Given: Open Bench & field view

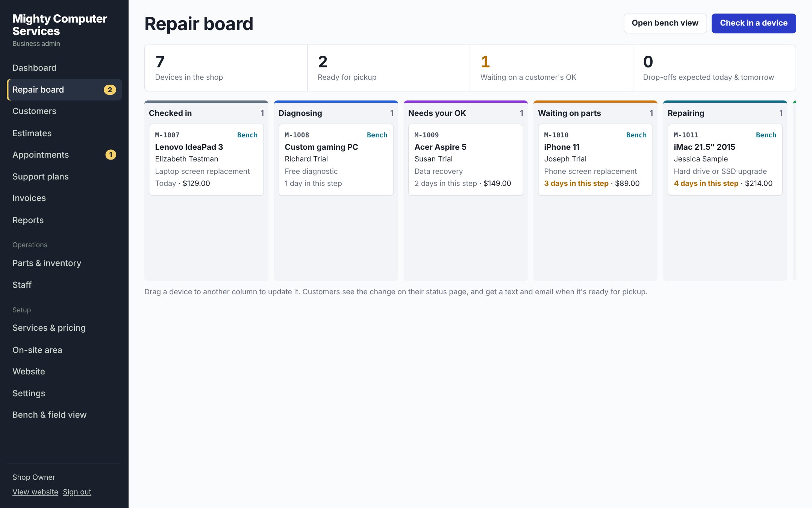Looking at the screenshot, I should coord(64,415).
